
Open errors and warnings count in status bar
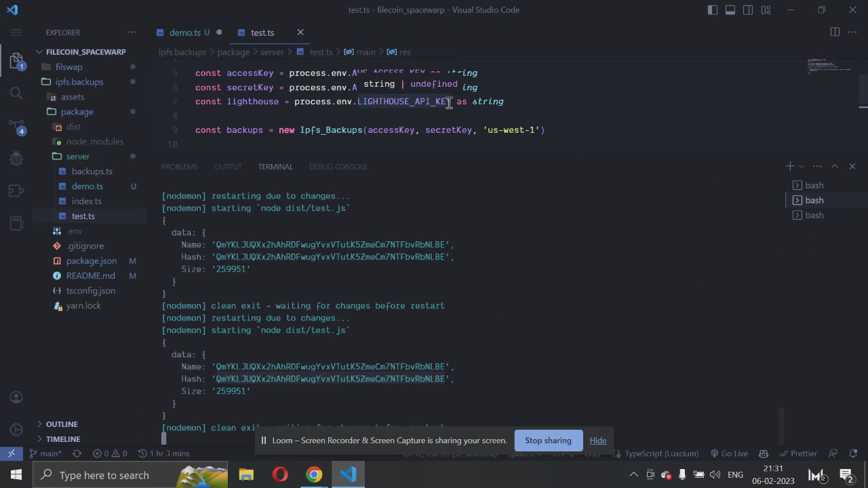point(110,453)
